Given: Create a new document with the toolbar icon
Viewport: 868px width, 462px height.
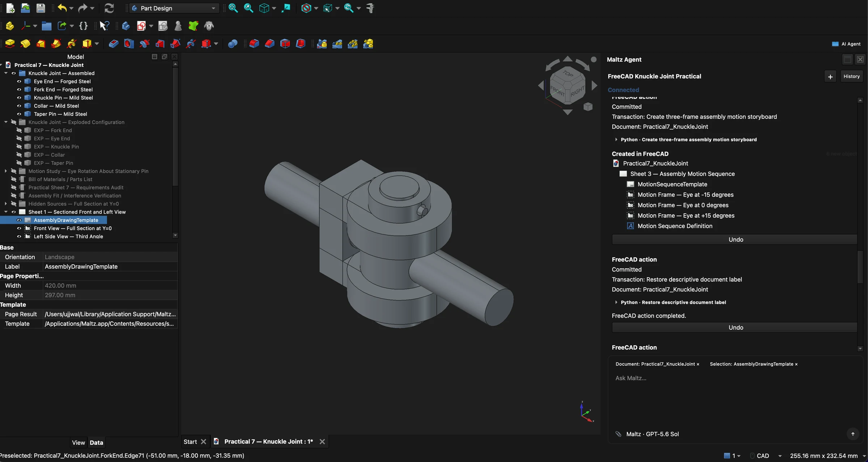Looking at the screenshot, I should click(10, 8).
